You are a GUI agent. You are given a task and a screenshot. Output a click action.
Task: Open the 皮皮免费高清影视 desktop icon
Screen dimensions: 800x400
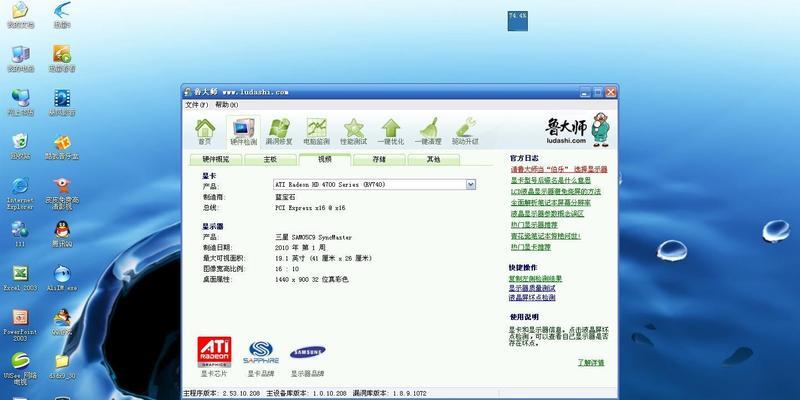point(62,193)
